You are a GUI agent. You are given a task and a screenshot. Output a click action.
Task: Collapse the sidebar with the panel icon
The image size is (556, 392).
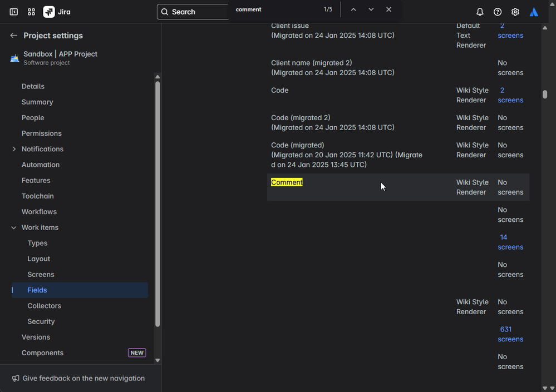click(13, 12)
